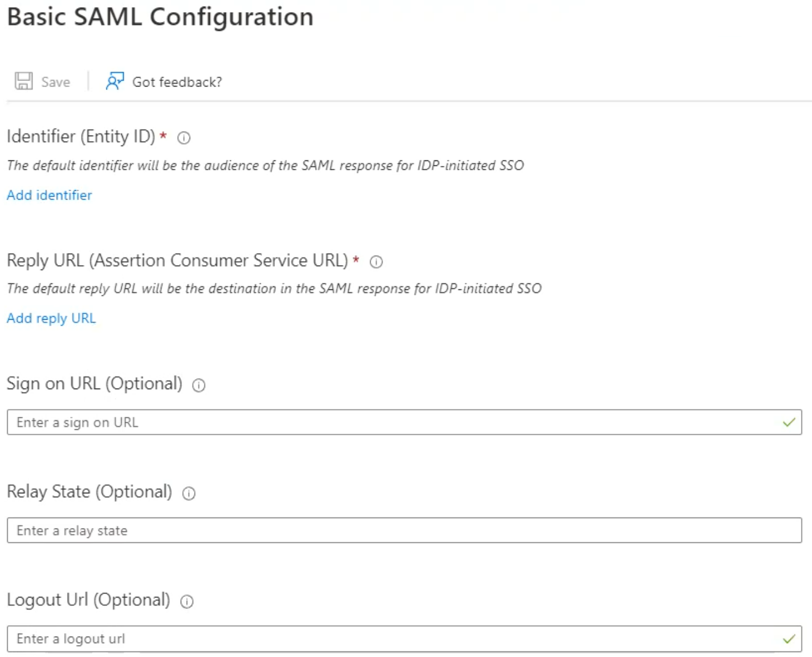Click the Sign on URL info icon
Screen dimensions: 812x657
tap(198, 386)
